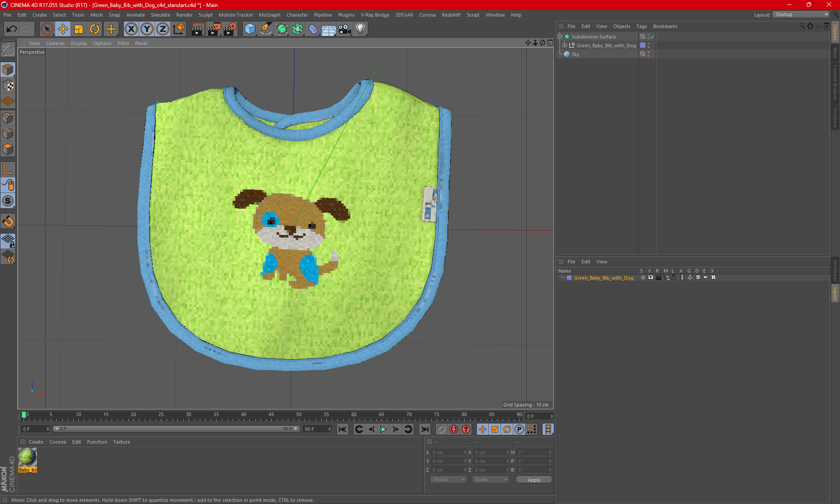
Task: Select the Baby_bib material thumbnail
Action: coord(28,458)
